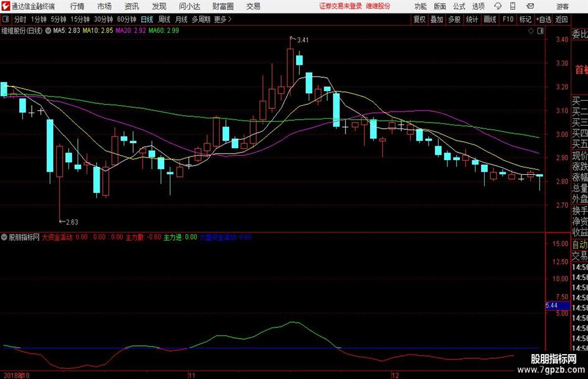Open the F10 company info
Screen dimensions: 588x379
coord(508,19)
